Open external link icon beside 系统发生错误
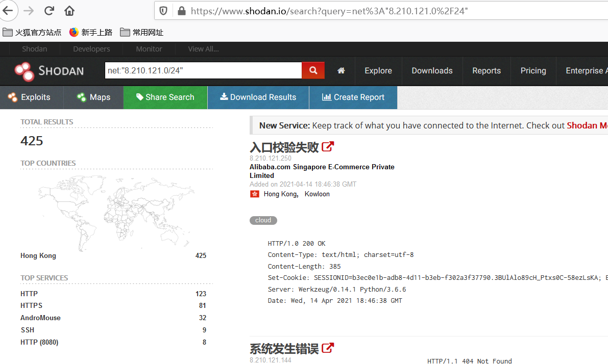 [x=328, y=348]
